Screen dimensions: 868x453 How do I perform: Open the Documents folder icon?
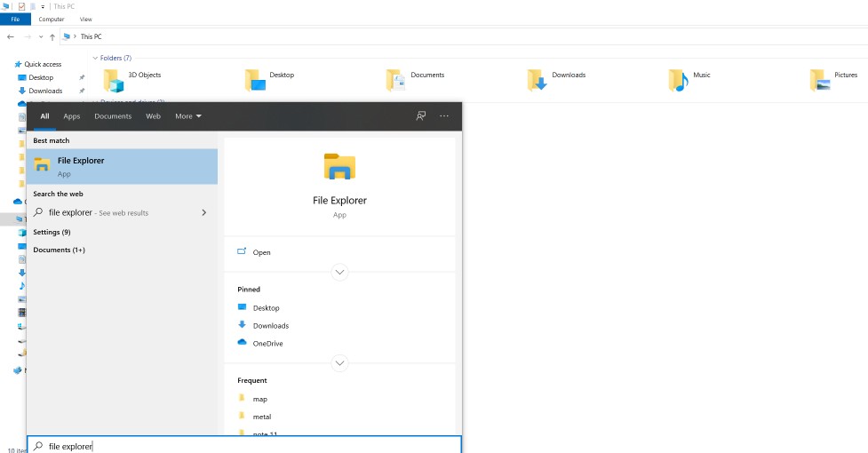pyautogui.click(x=396, y=81)
